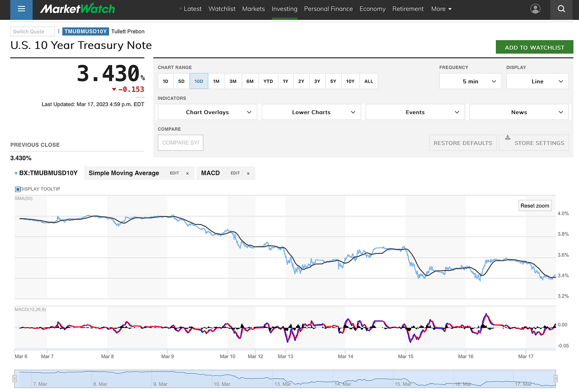Click the navigator range at 13. Mar

click(x=283, y=384)
